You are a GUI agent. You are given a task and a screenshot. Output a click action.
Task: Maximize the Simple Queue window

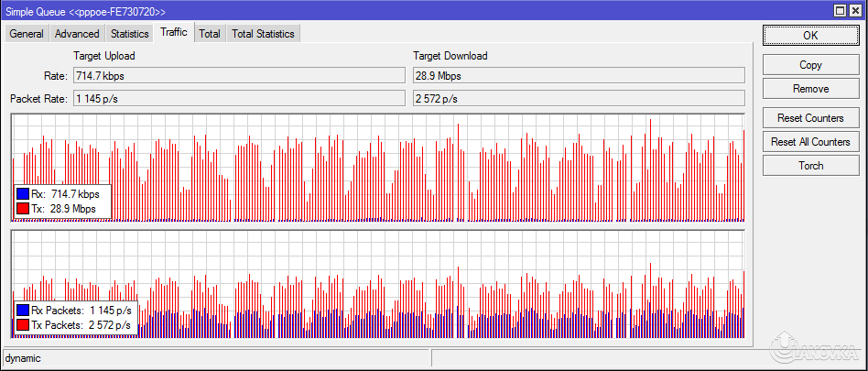[x=840, y=11]
